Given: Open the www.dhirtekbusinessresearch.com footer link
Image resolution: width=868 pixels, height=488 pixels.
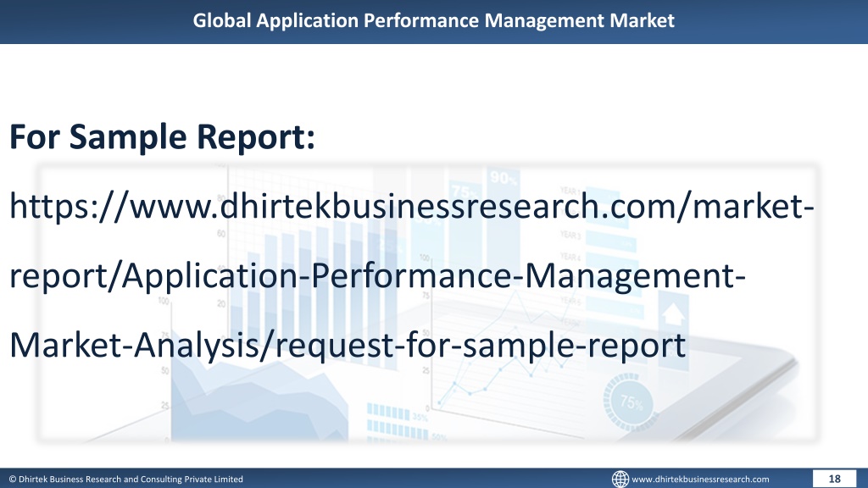Looking at the screenshot, I should click(700, 480).
